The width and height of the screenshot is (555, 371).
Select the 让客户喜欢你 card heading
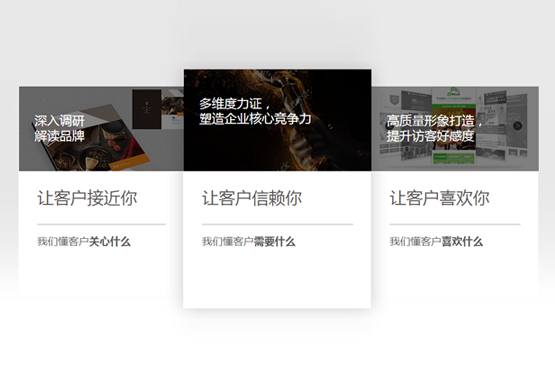[439, 198]
